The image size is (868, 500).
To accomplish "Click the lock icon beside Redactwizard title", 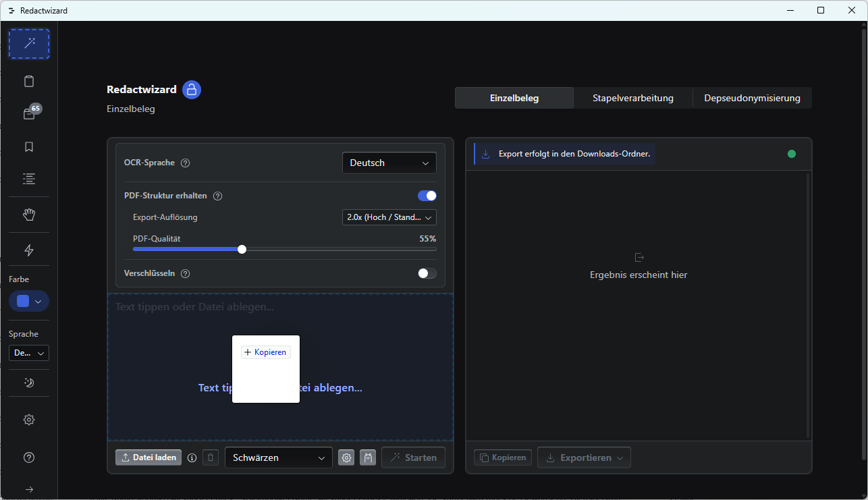I will pos(192,90).
